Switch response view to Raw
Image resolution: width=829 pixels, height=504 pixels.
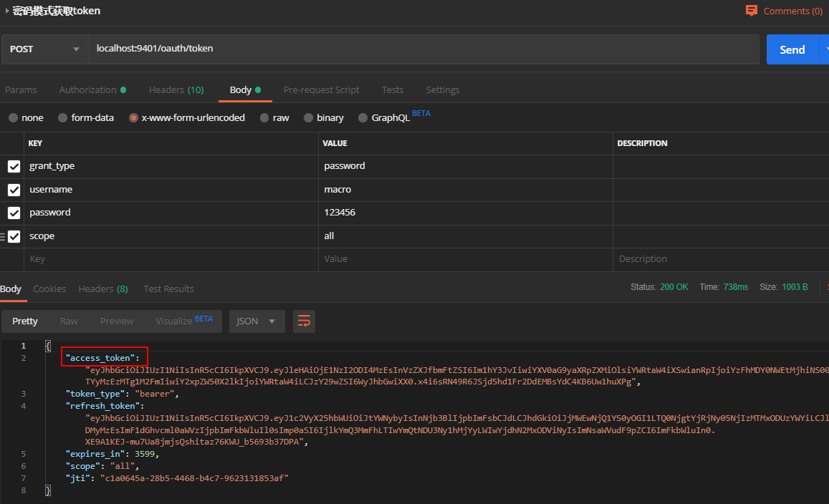[x=69, y=321]
